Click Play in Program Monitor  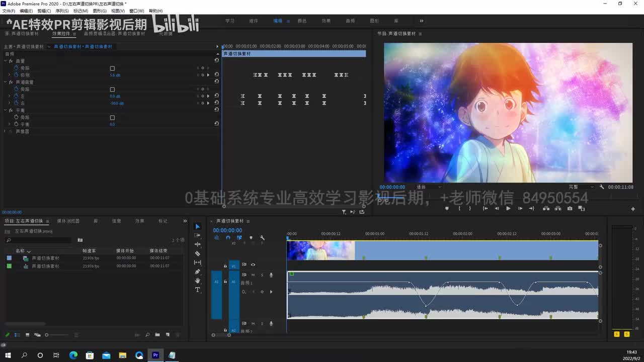click(508, 208)
